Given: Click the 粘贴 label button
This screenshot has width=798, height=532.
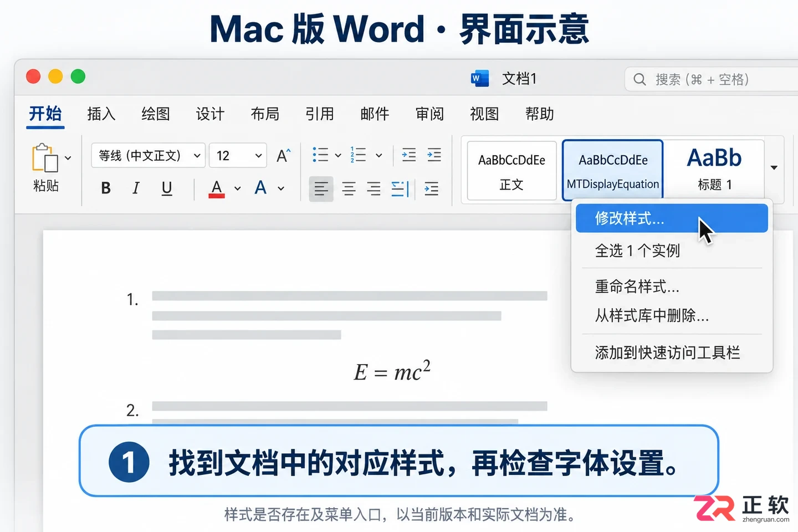Looking at the screenshot, I should [45, 185].
